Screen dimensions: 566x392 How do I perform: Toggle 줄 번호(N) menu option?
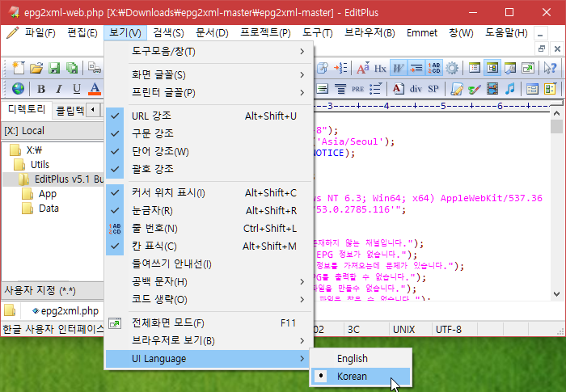[x=209, y=229]
